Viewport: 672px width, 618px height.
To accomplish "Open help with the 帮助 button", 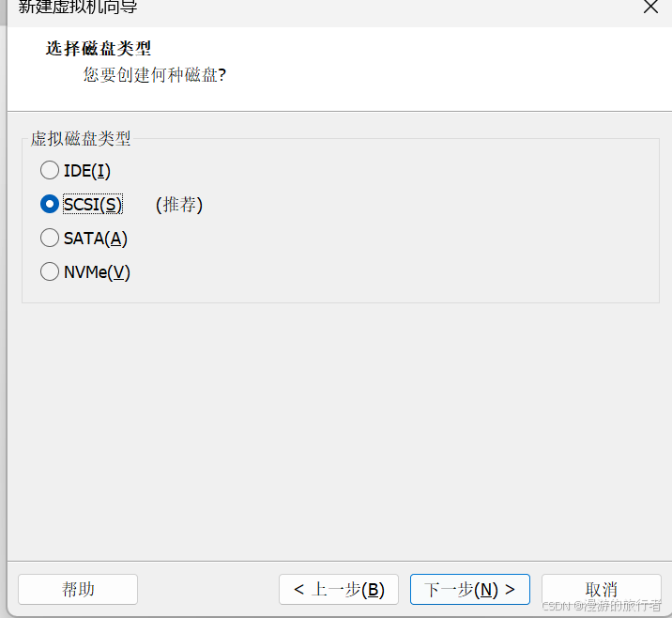I will [78, 589].
